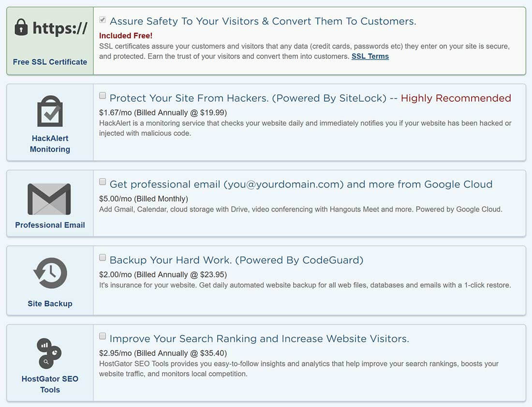Click the Get professional email heading

pyautogui.click(x=301, y=184)
